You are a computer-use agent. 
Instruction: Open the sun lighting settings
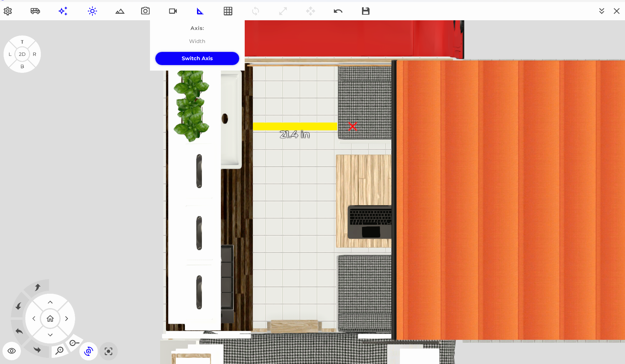pyautogui.click(x=92, y=11)
